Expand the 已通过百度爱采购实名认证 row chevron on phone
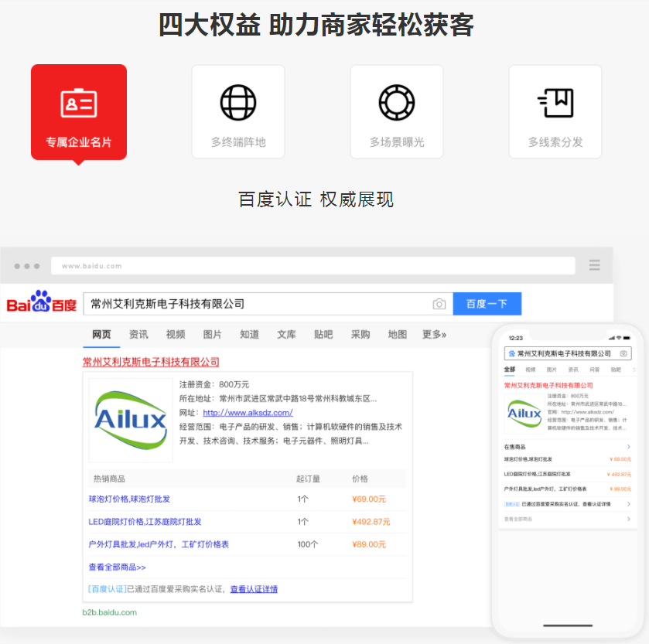Viewport: 649px width, 644px height. [x=629, y=504]
